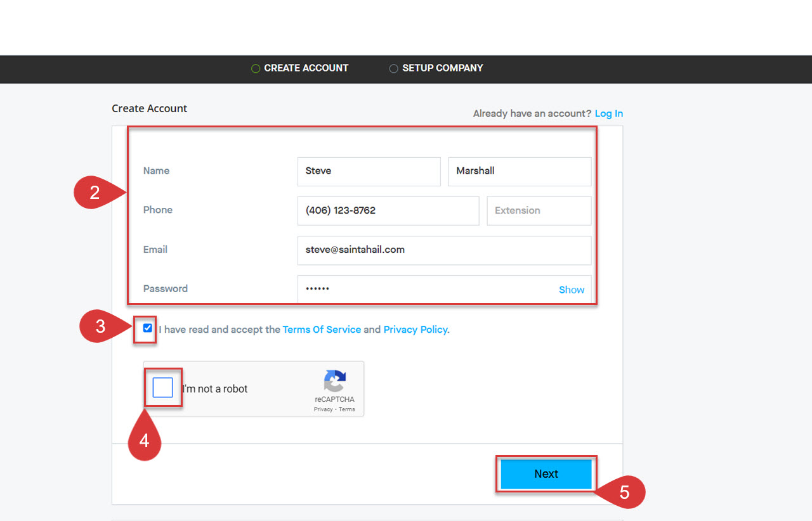Click into the Phone number field
Viewport: 812px width, 521px height.
click(x=388, y=210)
